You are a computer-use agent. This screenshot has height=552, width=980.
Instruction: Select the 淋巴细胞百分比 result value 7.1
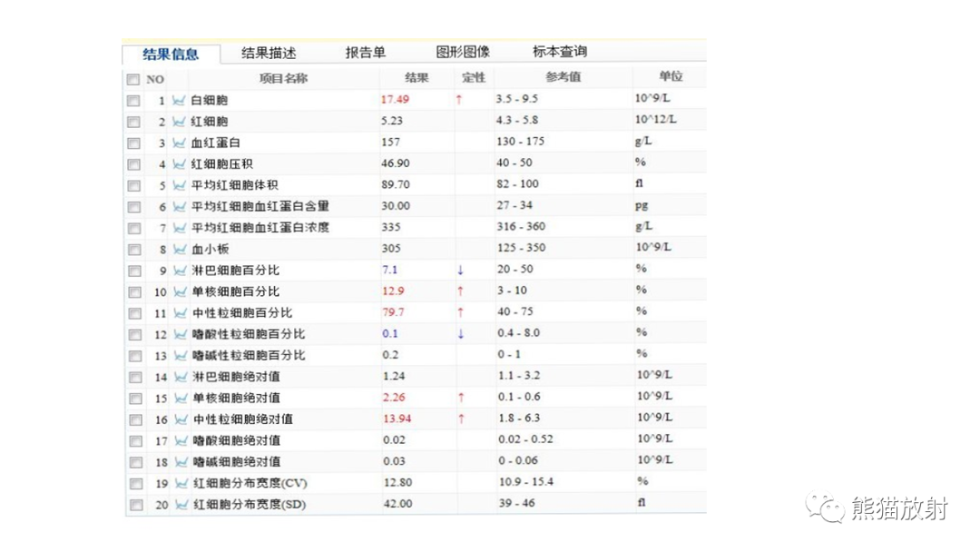tap(390, 270)
